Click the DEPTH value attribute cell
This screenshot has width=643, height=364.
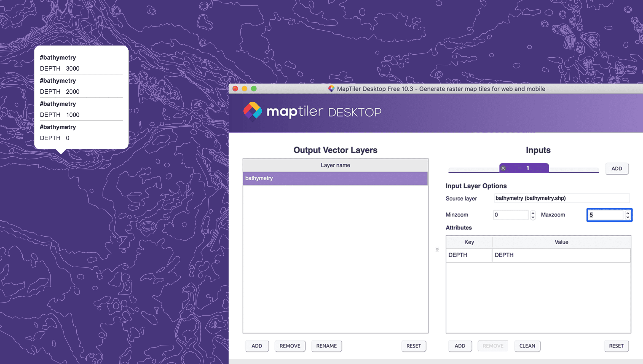[561, 255]
